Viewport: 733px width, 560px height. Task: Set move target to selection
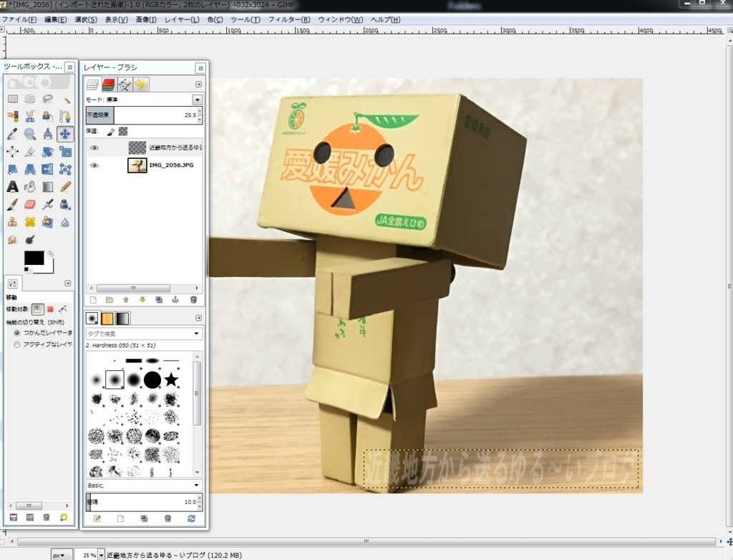(51, 309)
